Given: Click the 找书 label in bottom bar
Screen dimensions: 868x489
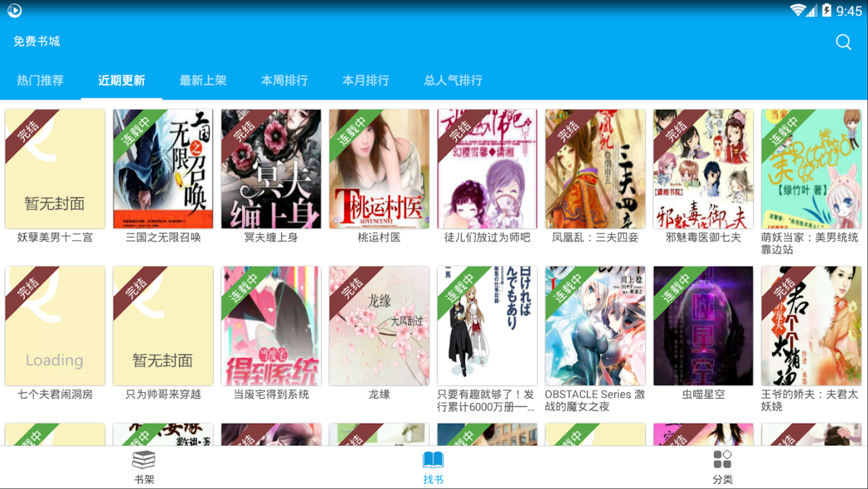Looking at the screenshot, I should 433,480.
